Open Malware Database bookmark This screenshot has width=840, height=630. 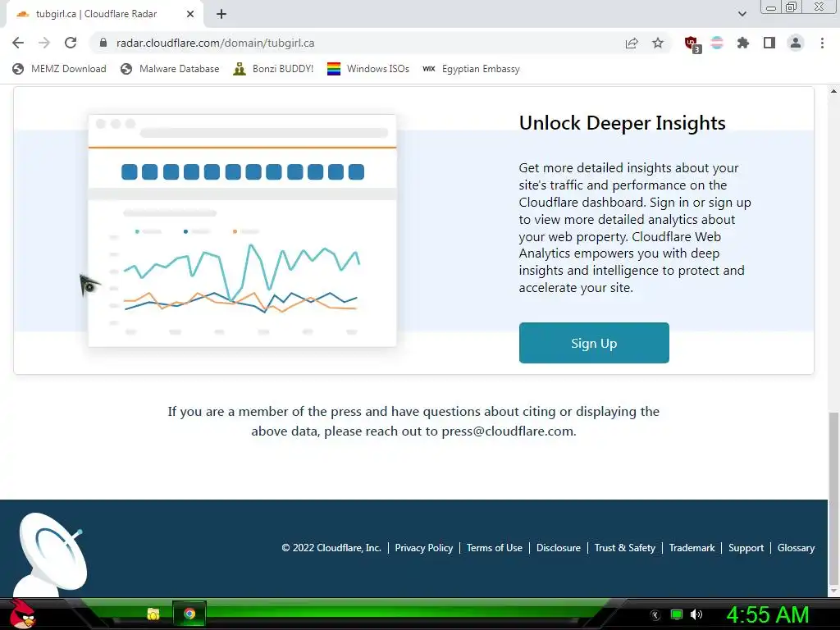click(x=170, y=69)
